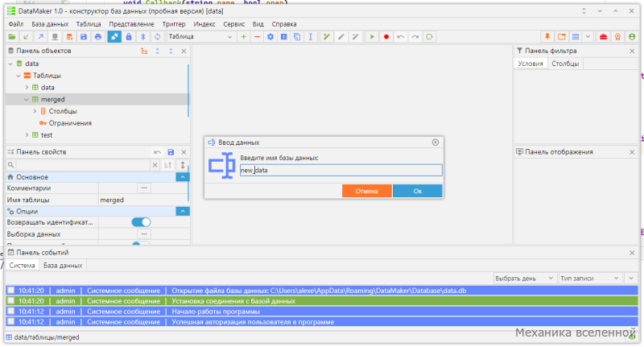Viewport: 644px width, 347px height.
Task: Click the green user account icon
Action: (632, 37)
